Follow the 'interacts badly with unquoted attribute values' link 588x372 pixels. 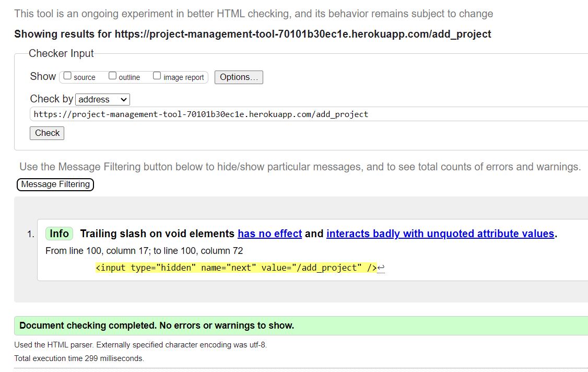441,234
